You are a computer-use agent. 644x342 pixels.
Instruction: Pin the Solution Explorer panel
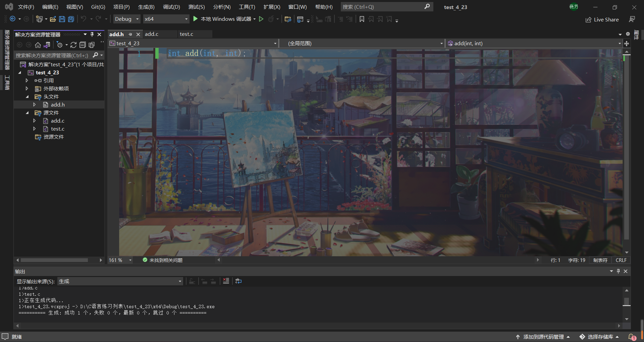click(x=92, y=34)
